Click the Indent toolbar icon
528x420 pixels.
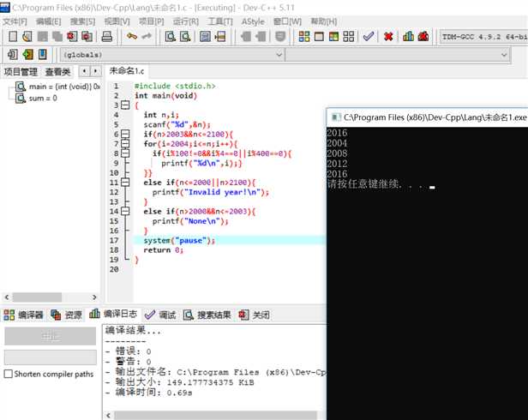click(245, 36)
